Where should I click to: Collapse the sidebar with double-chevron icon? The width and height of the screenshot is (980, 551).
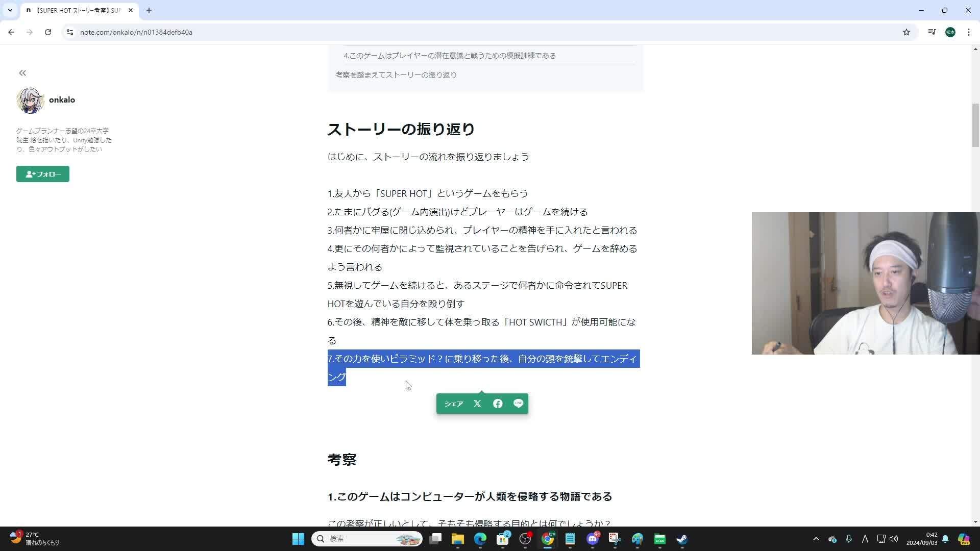pyautogui.click(x=22, y=73)
